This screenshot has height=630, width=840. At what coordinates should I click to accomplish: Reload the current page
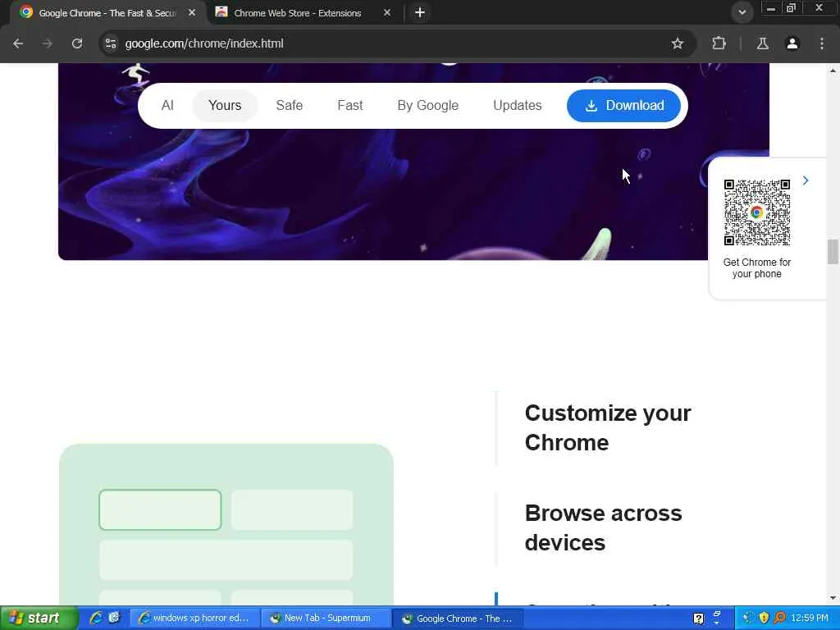[x=77, y=43]
